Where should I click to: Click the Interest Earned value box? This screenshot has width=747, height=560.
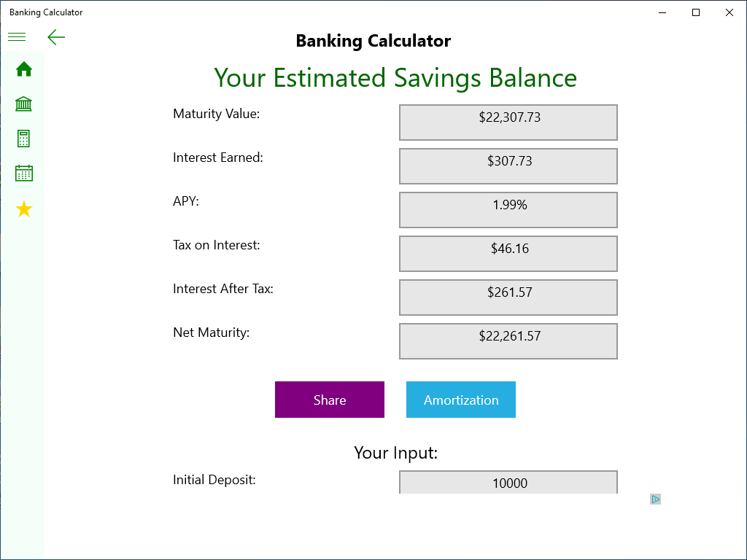(x=508, y=166)
